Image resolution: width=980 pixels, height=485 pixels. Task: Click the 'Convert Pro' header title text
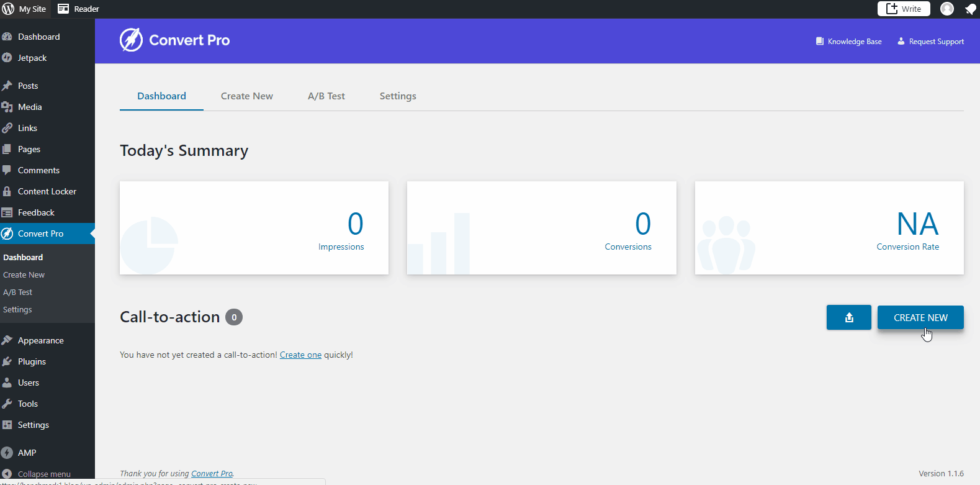[x=189, y=40]
